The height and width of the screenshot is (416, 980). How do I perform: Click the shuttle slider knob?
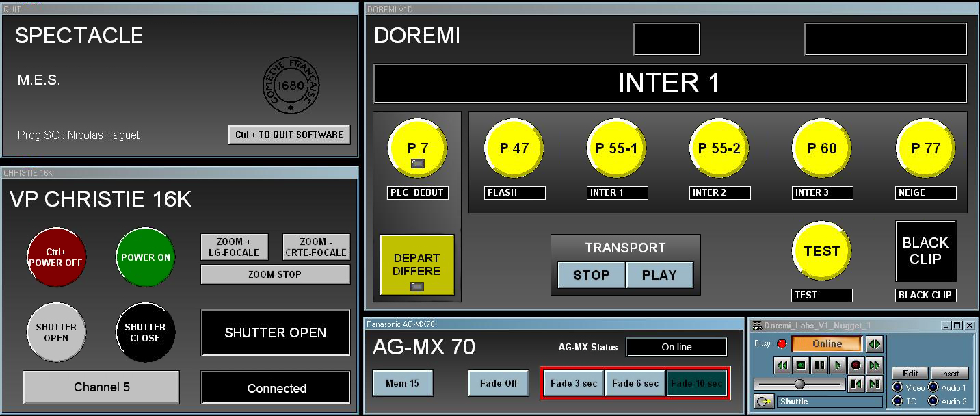(799, 384)
